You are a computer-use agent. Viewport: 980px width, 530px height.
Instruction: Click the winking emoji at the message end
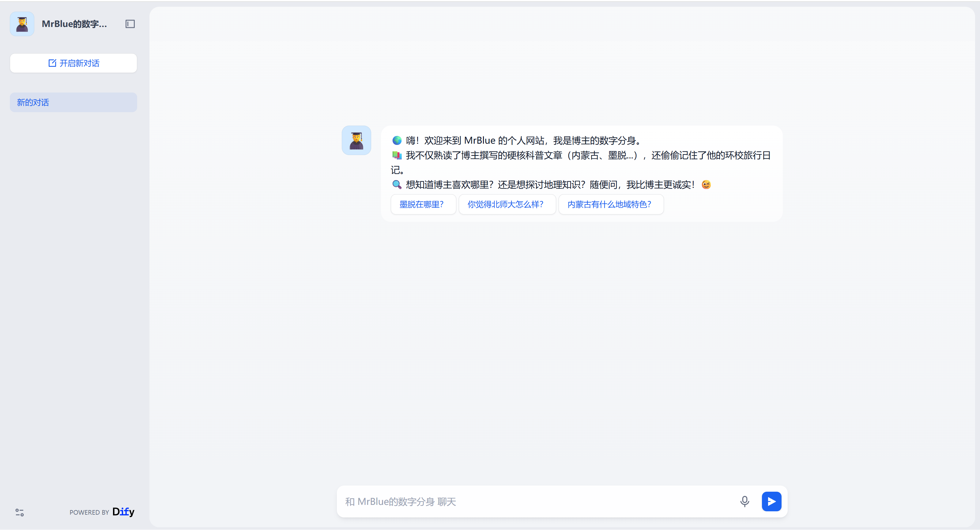click(x=706, y=184)
